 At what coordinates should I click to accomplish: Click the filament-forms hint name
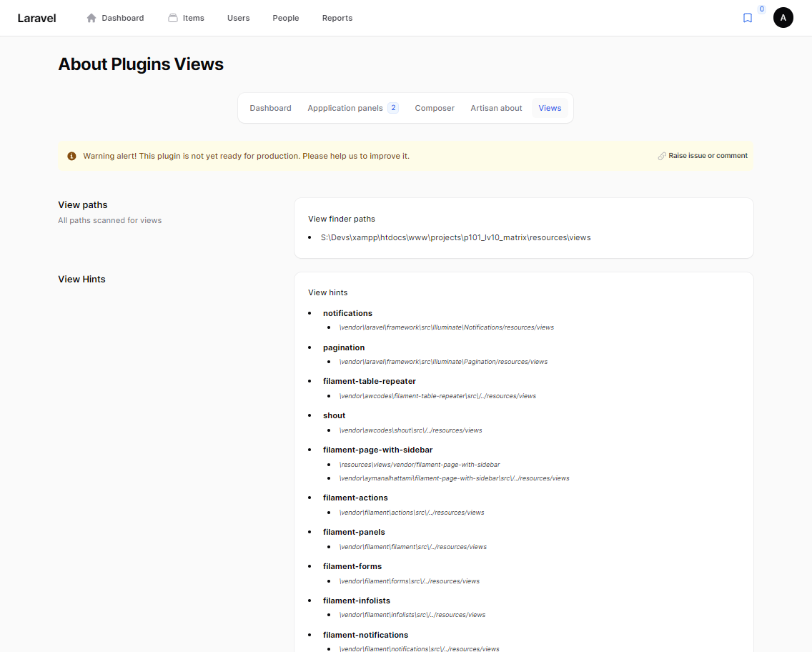pos(352,566)
